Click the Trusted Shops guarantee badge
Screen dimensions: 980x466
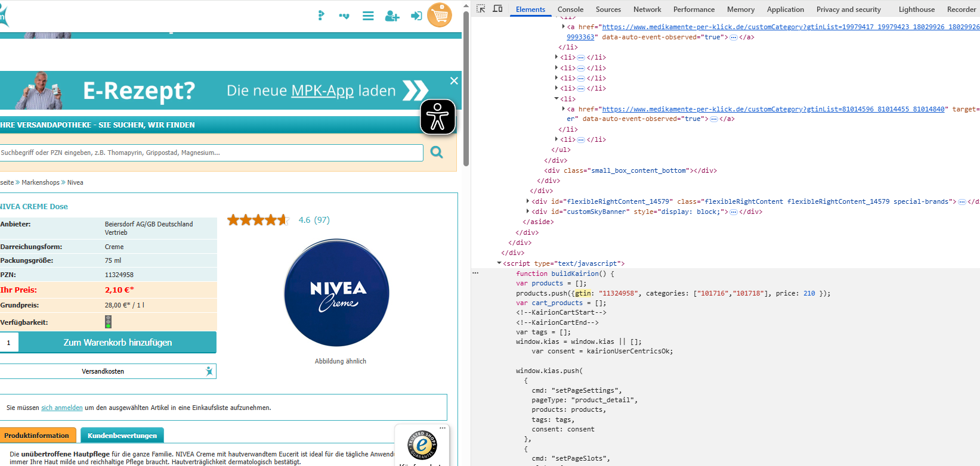[422, 445]
